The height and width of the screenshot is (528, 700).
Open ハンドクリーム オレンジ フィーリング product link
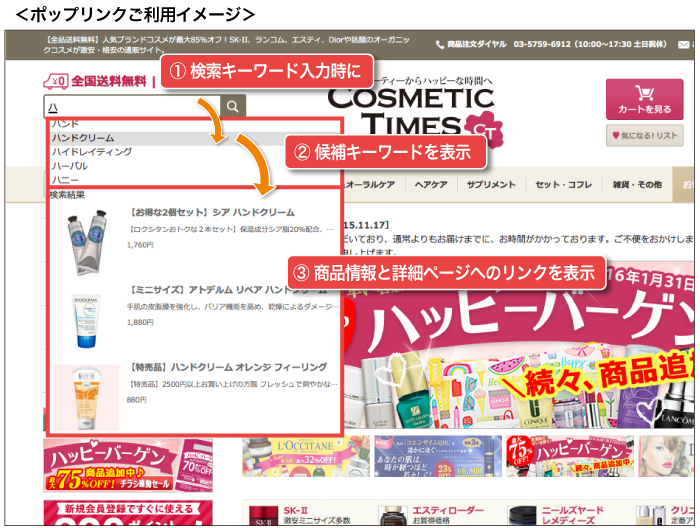point(229,367)
